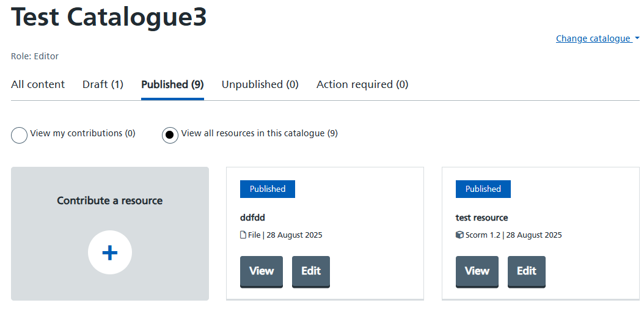644x311 pixels.
Task: Select the View my contributions radio button
Action: (20, 135)
